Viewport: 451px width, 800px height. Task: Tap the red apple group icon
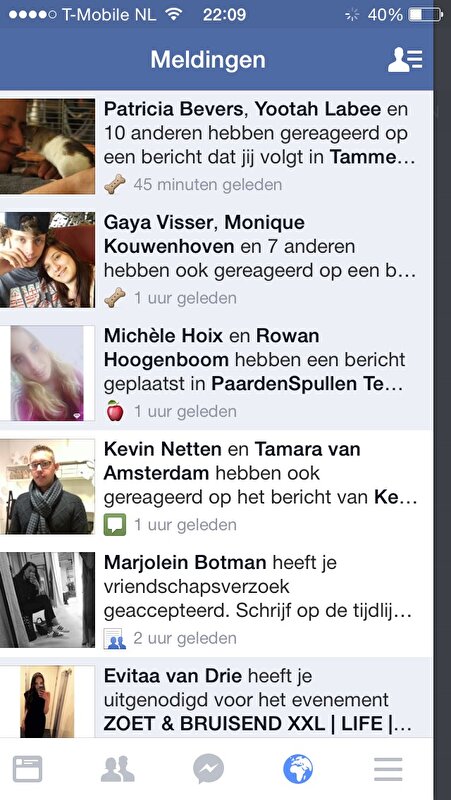115,411
